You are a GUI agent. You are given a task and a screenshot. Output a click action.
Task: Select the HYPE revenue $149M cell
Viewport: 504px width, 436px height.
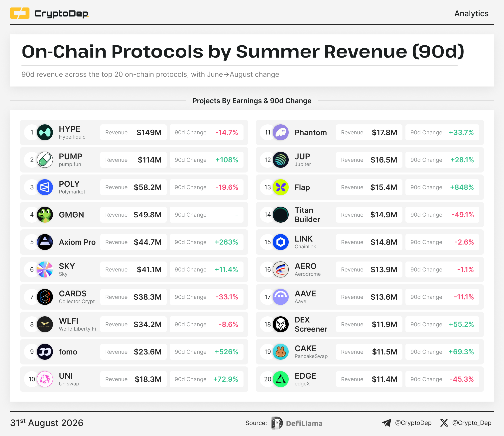click(x=133, y=132)
